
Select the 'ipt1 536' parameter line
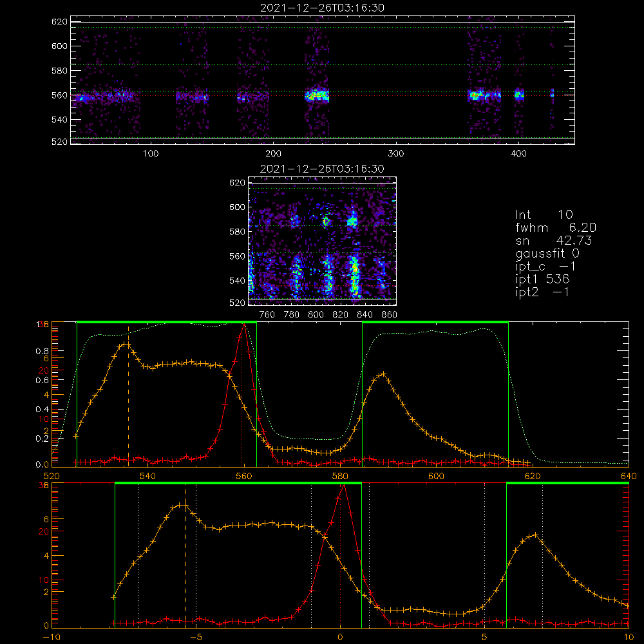(x=542, y=279)
